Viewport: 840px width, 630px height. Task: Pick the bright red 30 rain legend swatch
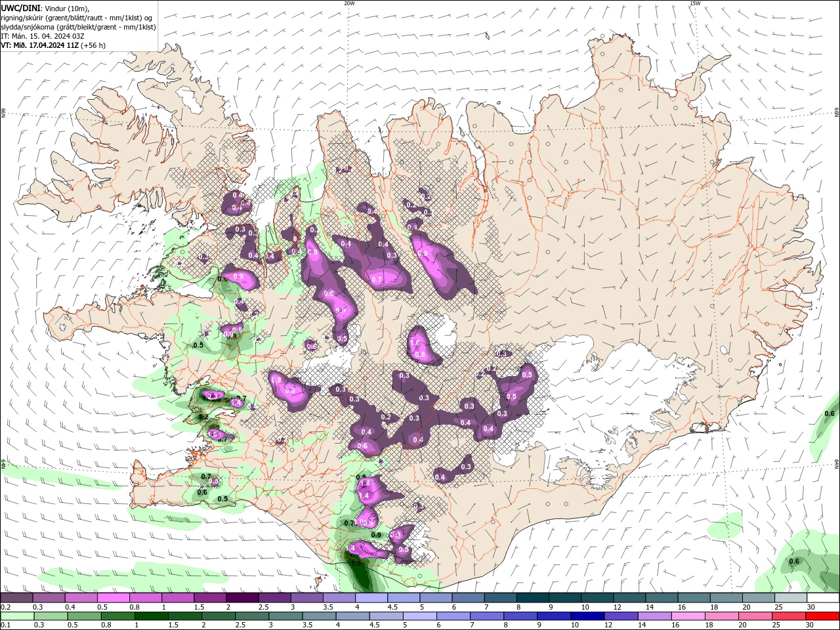coord(824,617)
